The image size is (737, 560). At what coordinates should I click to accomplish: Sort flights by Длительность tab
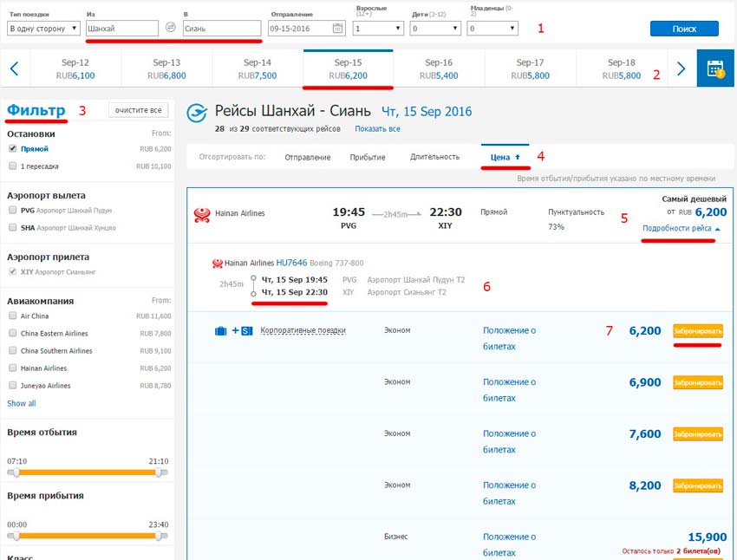pyautogui.click(x=434, y=157)
